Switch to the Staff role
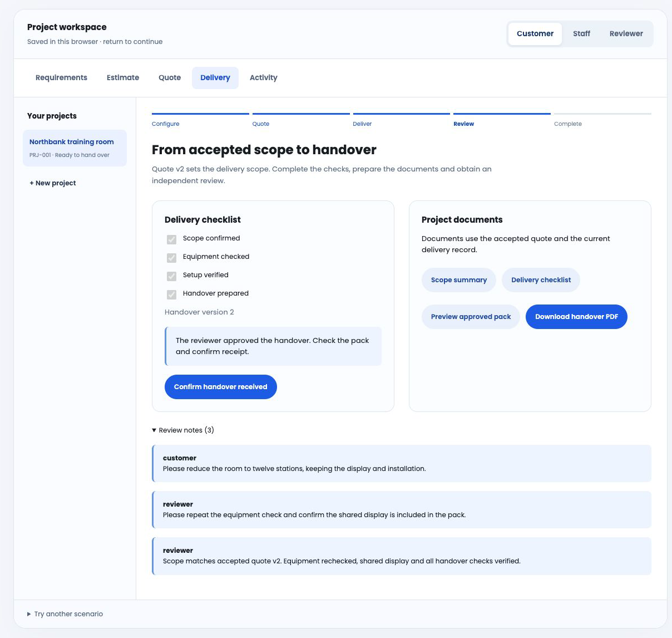The height and width of the screenshot is (638, 672). tap(581, 33)
